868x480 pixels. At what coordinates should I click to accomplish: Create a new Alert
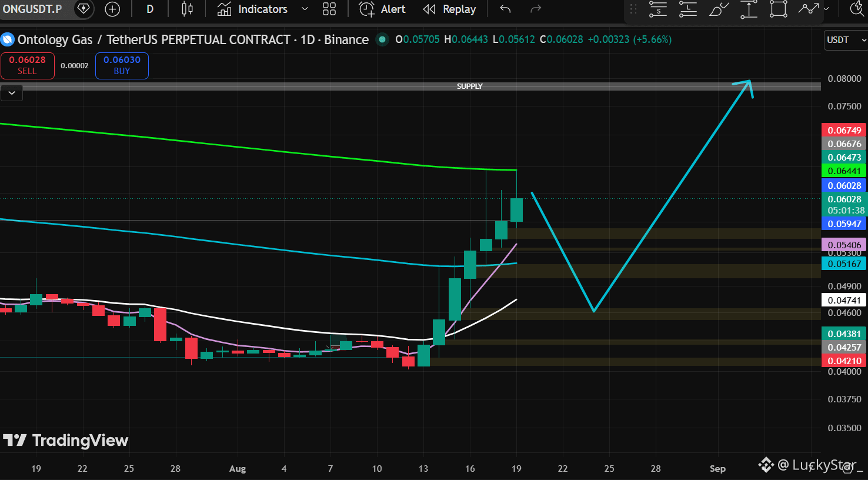pyautogui.click(x=382, y=9)
